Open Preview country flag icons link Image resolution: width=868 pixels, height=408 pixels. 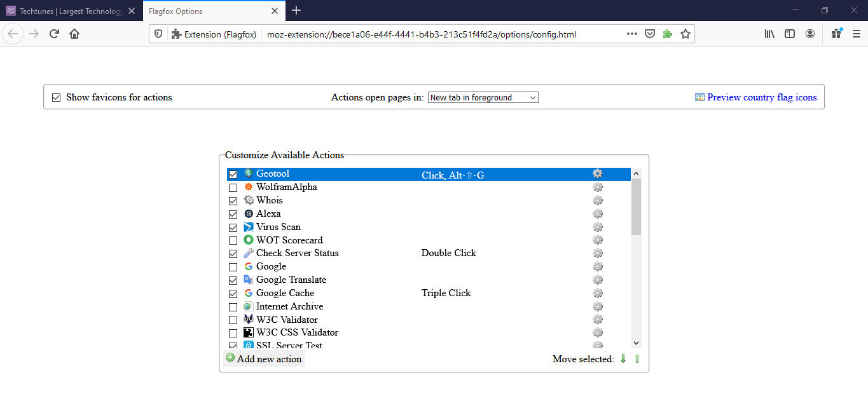pos(756,97)
